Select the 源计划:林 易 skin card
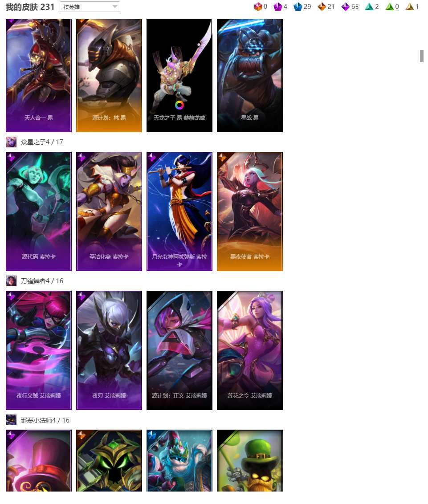The image size is (428, 504). pyautogui.click(x=109, y=75)
